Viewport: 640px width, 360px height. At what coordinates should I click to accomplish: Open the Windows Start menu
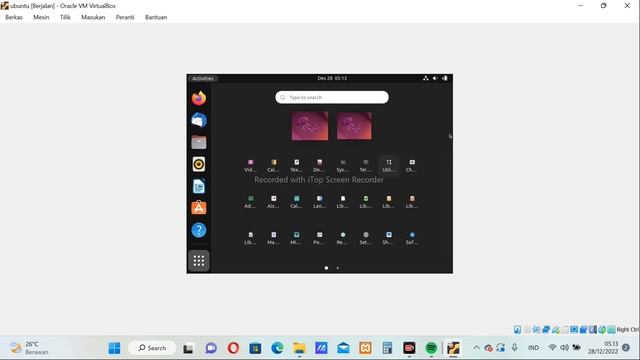coord(114,348)
